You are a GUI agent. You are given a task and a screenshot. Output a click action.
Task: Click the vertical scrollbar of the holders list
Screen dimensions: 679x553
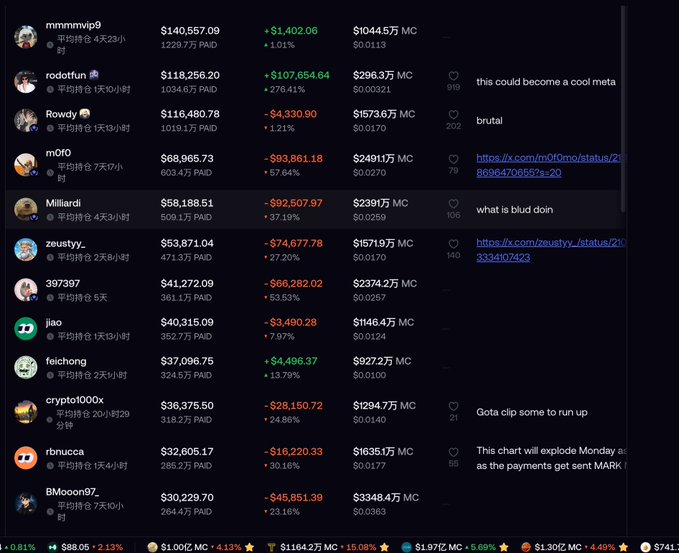tap(623, 108)
